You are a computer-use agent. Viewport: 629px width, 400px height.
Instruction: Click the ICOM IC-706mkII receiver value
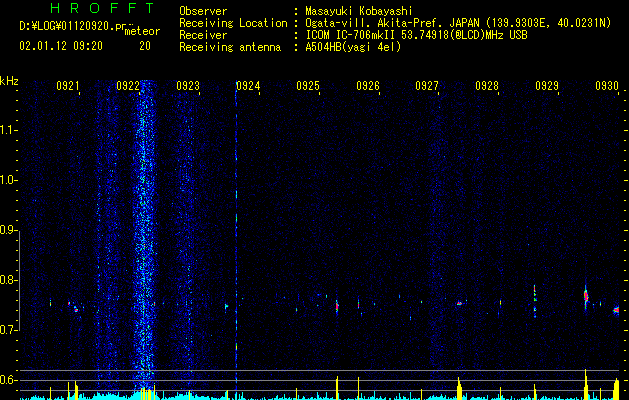pyautogui.click(x=416, y=35)
